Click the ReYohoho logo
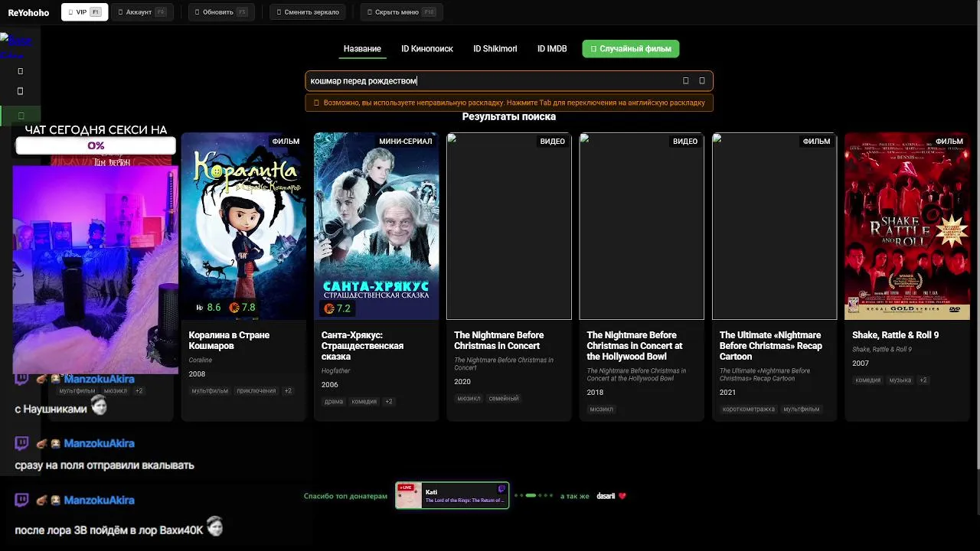The height and width of the screenshot is (551, 980). [28, 12]
